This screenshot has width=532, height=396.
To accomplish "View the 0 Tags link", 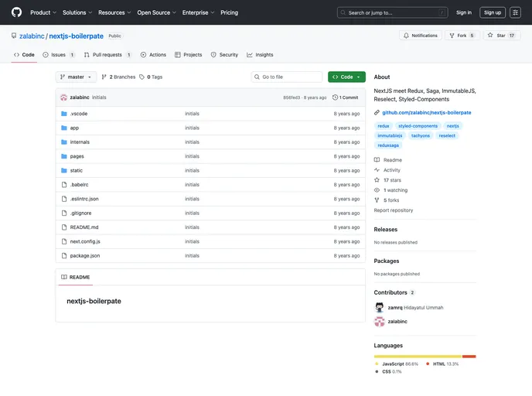I will point(151,77).
